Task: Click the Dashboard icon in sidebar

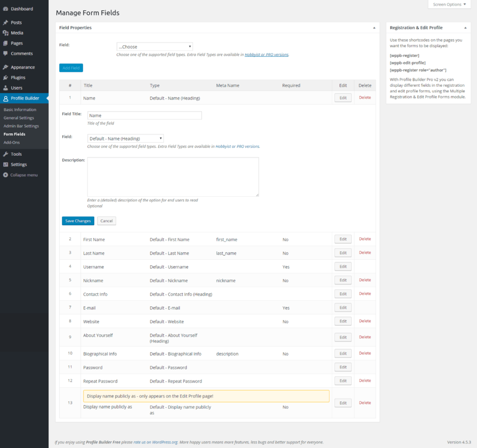Action: coord(6,9)
